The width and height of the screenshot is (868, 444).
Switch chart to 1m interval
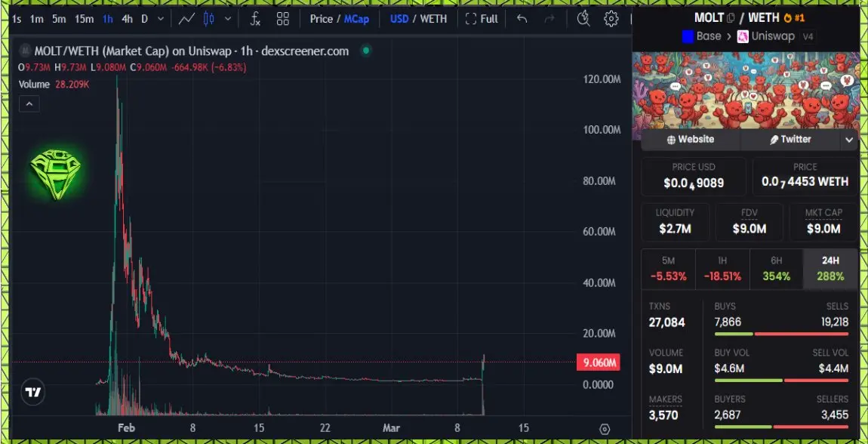[x=36, y=19]
